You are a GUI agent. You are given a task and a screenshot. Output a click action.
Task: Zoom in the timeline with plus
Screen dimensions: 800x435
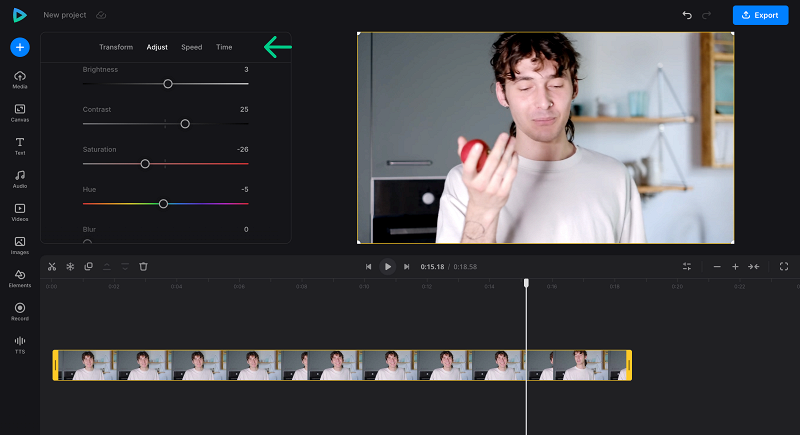735,267
